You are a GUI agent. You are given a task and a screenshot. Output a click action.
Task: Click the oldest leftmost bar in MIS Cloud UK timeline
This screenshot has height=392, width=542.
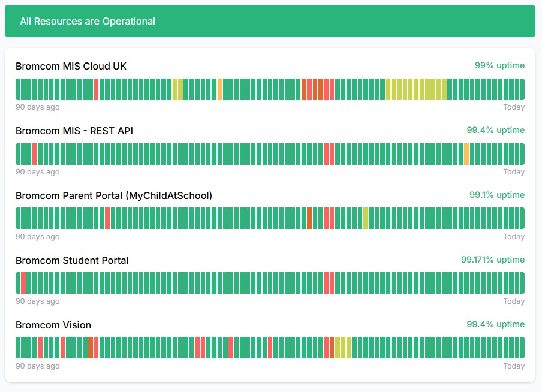pyautogui.click(x=18, y=89)
